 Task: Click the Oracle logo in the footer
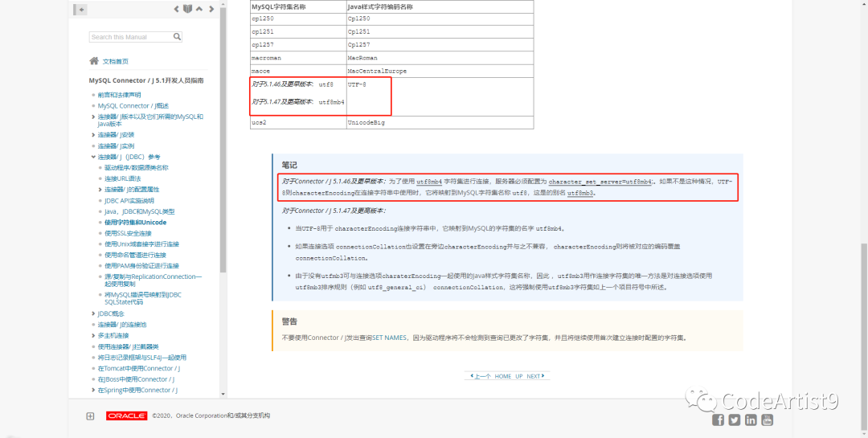pos(127,415)
